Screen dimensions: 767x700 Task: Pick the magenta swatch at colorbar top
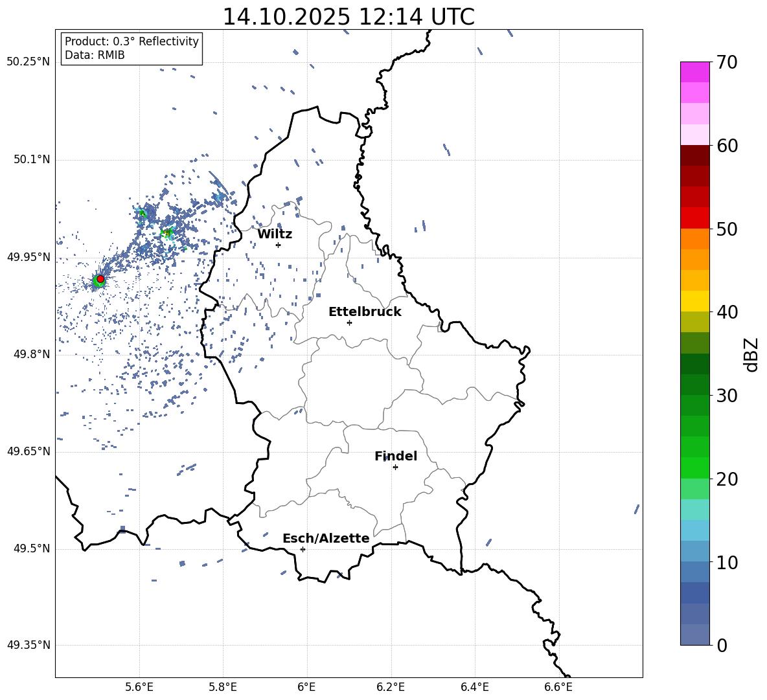pos(695,72)
